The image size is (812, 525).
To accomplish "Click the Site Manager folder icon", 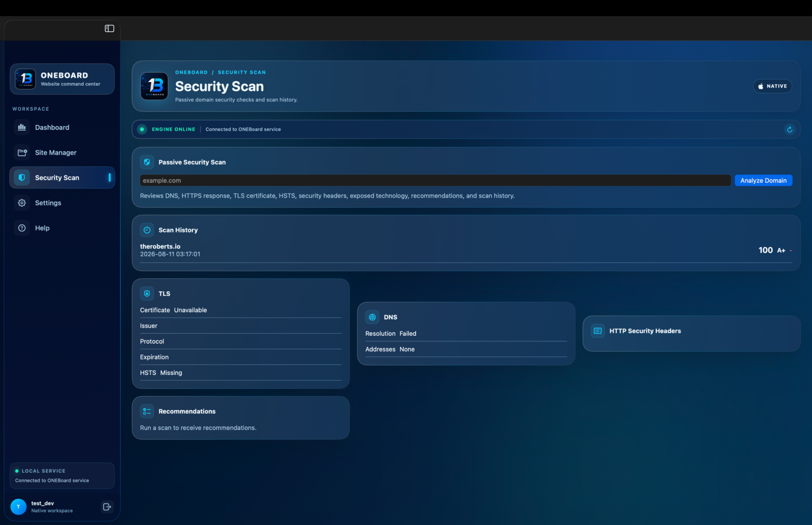I will coord(22,153).
